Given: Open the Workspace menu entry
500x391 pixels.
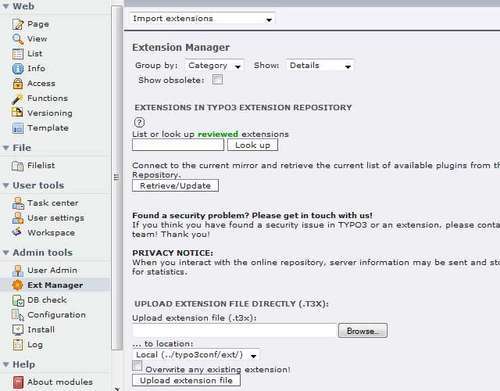Looking at the screenshot, I should pyautogui.click(x=51, y=233).
